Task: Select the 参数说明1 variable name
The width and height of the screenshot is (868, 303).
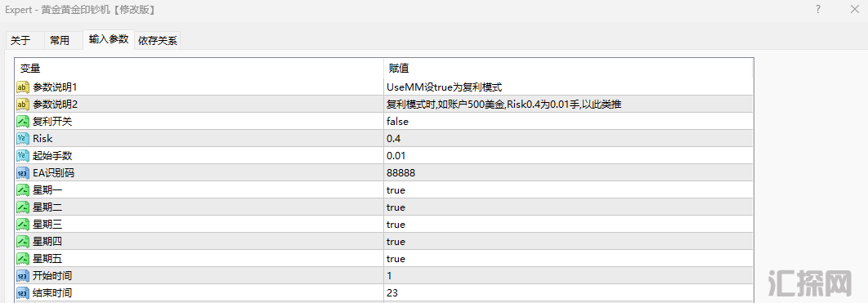Action: coord(54,87)
